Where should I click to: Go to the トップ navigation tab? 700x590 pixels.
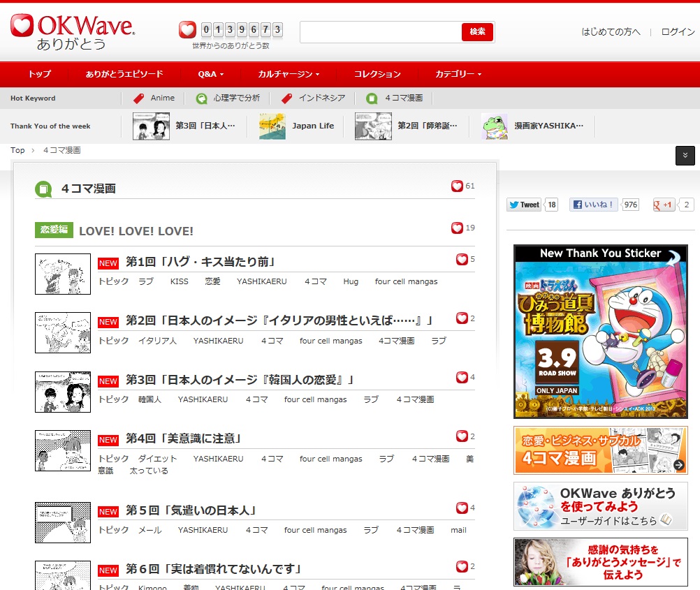tap(39, 74)
